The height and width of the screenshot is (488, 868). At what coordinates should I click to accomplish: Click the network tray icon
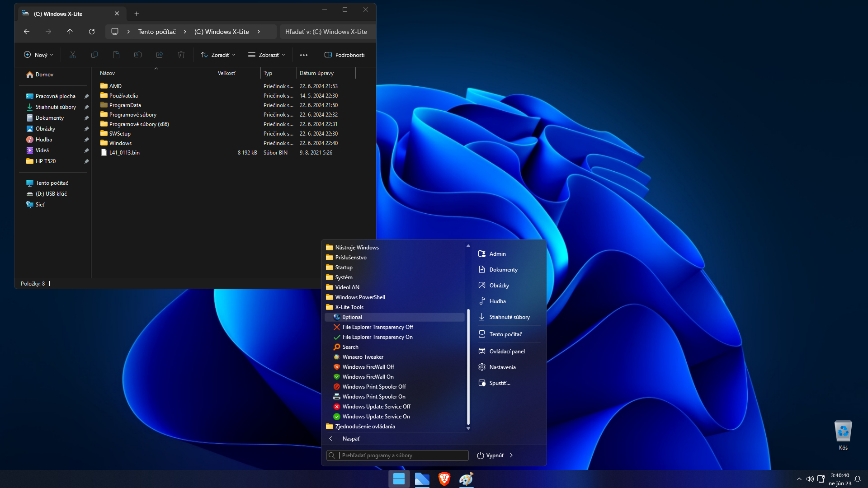pos(821,479)
